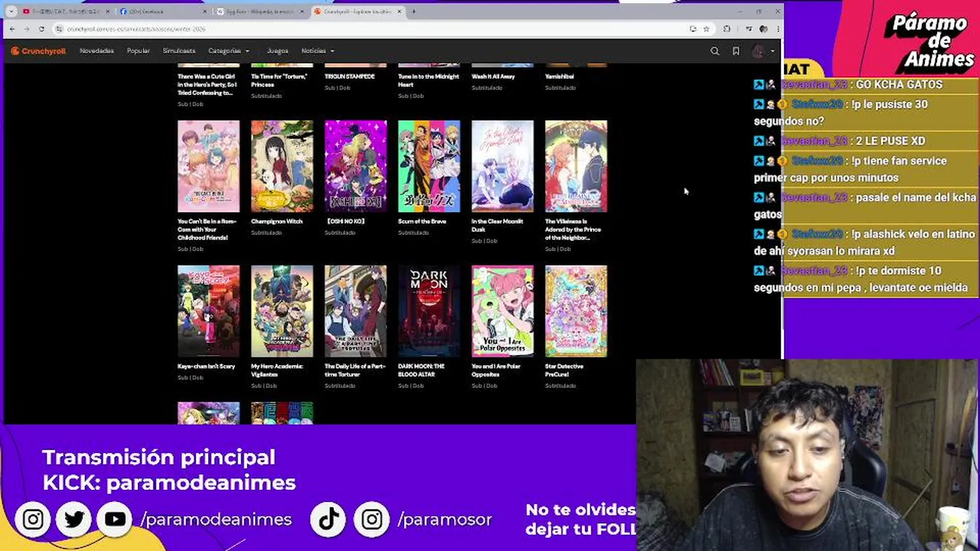The image size is (980, 551).
Task: Switch to the Facebook browser tab
Action: click(x=161, y=11)
